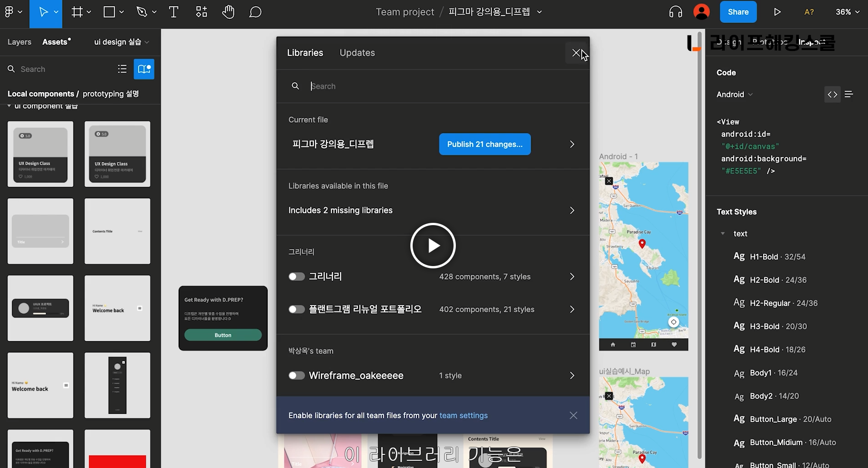This screenshot has height=468, width=868.
Task: Open the Pen tool dropdown arrow
Action: 154,12
